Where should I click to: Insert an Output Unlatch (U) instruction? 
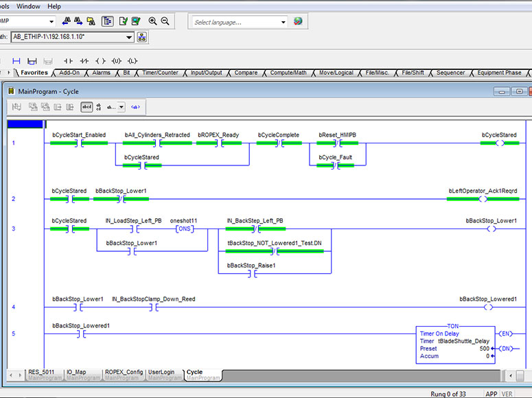tap(117, 61)
